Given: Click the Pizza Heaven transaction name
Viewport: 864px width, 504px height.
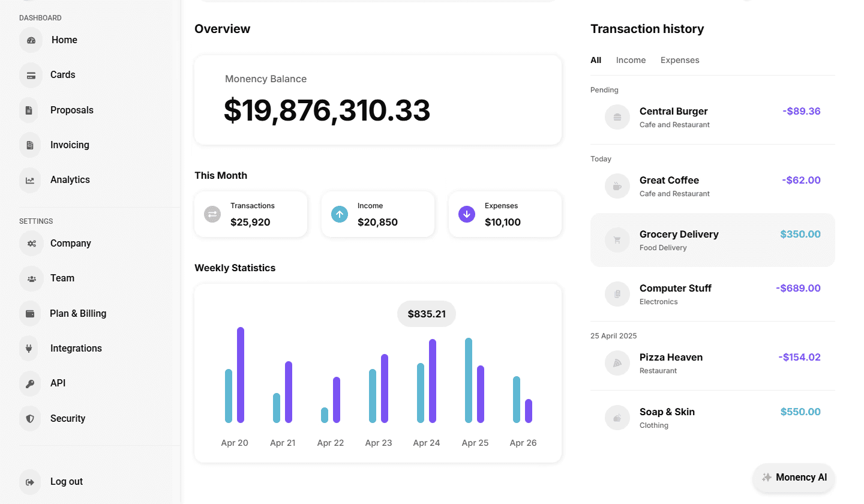Looking at the screenshot, I should coord(671,358).
